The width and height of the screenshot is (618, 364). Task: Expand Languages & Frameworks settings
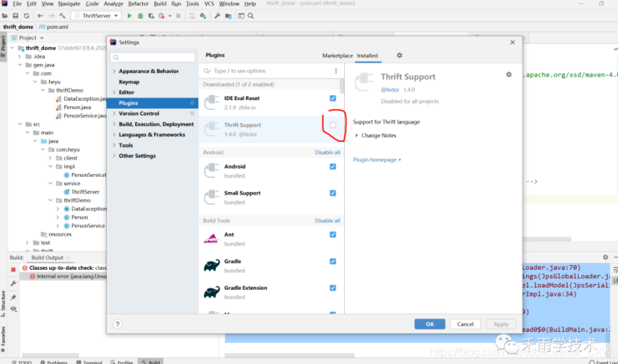tap(114, 135)
